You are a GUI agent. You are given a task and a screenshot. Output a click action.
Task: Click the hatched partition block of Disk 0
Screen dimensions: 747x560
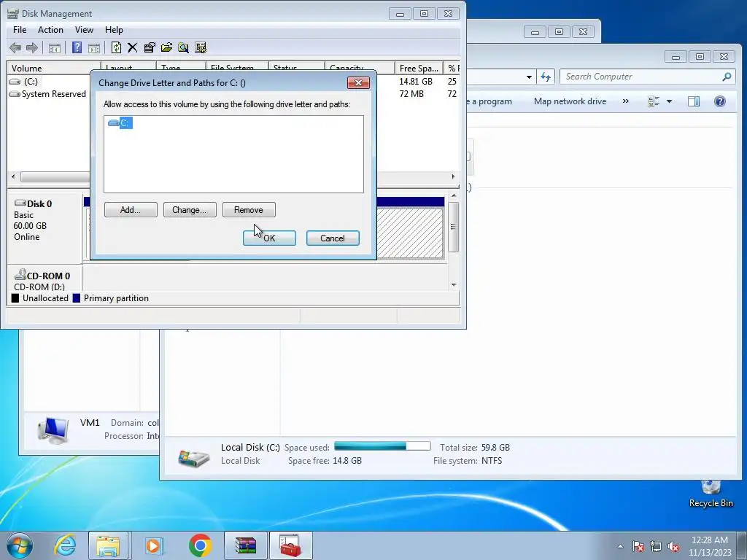(x=410, y=233)
